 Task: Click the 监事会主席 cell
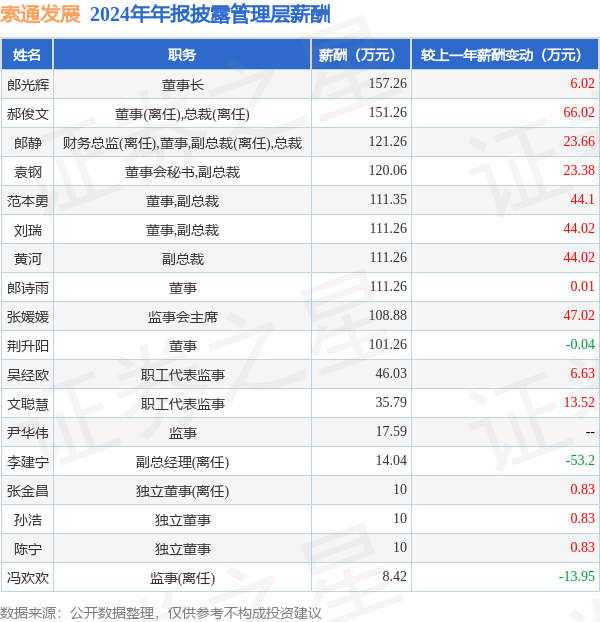click(182, 317)
